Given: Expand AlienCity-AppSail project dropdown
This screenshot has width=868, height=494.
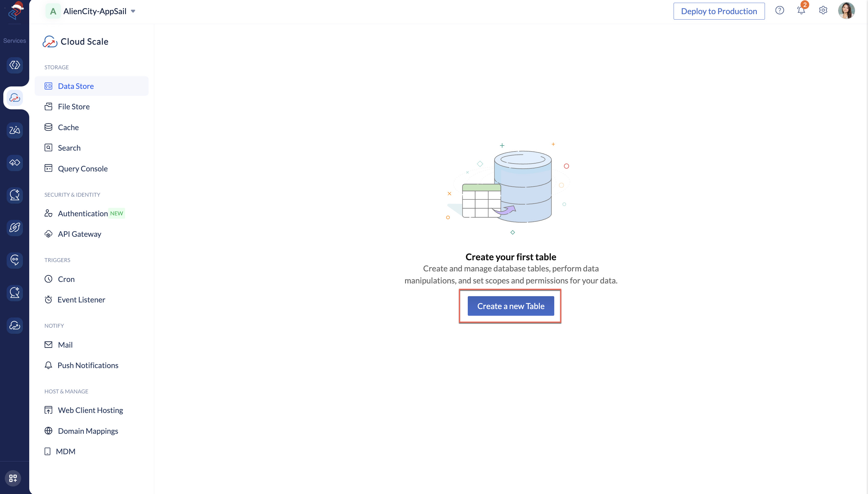Looking at the screenshot, I should coord(133,11).
